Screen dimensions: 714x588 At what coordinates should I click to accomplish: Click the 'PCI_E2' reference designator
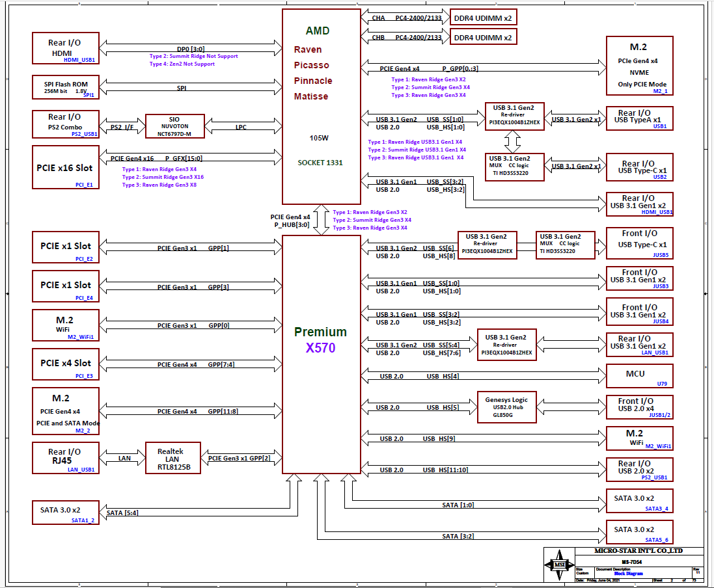coord(84,259)
